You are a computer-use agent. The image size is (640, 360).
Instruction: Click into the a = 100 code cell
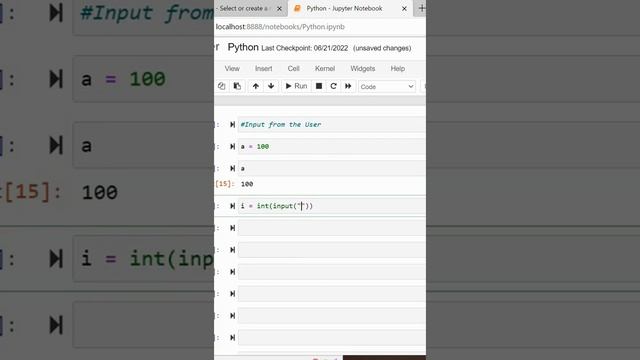(332, 147)
